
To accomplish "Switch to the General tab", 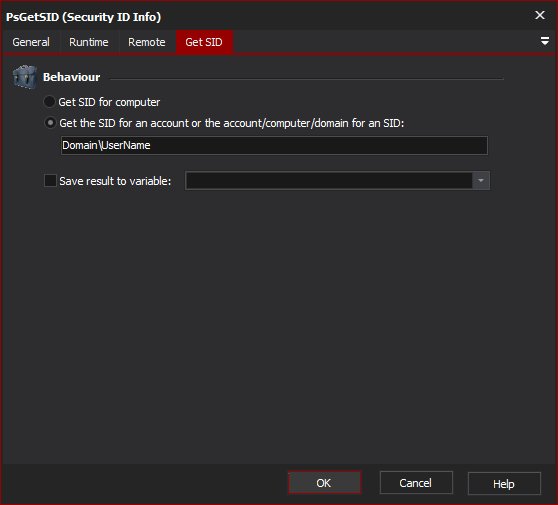I will 31,42.
